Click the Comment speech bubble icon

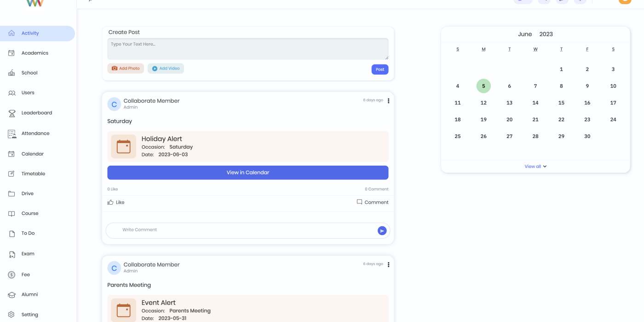tap(359, 202)
